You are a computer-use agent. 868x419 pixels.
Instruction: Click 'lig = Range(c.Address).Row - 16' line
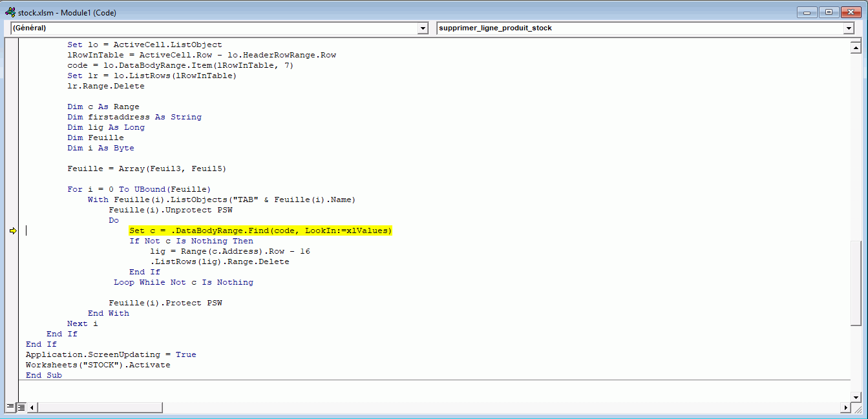230,251
